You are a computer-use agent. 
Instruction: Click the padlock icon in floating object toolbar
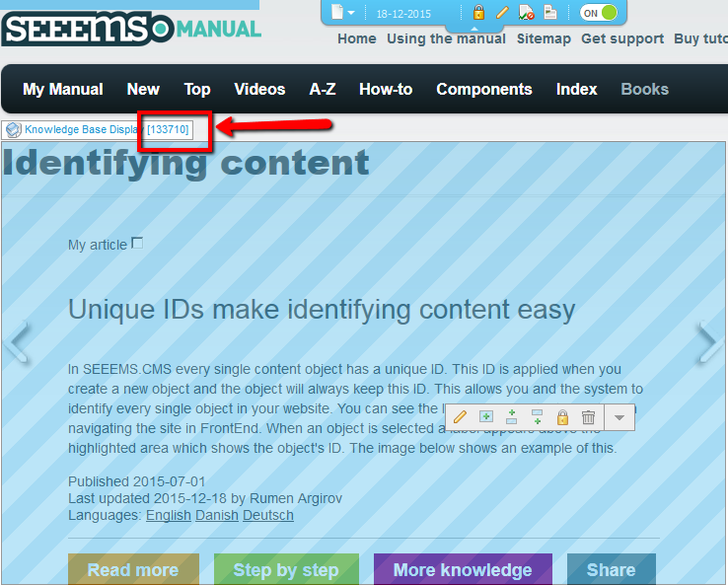point(562,417)
